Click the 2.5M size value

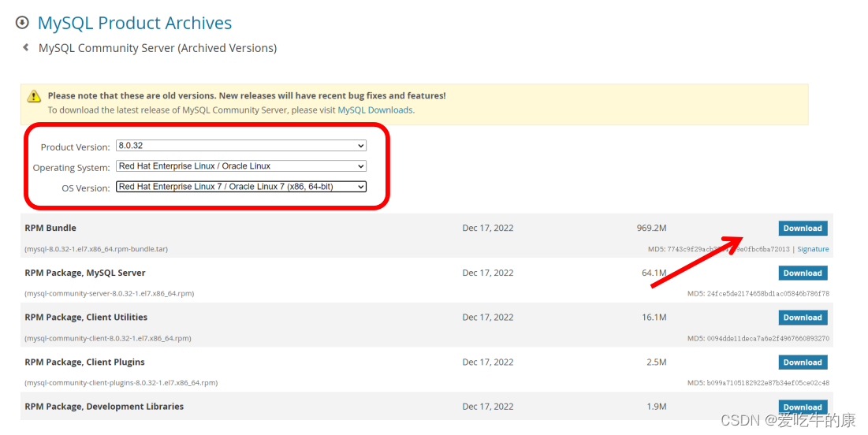656,362
